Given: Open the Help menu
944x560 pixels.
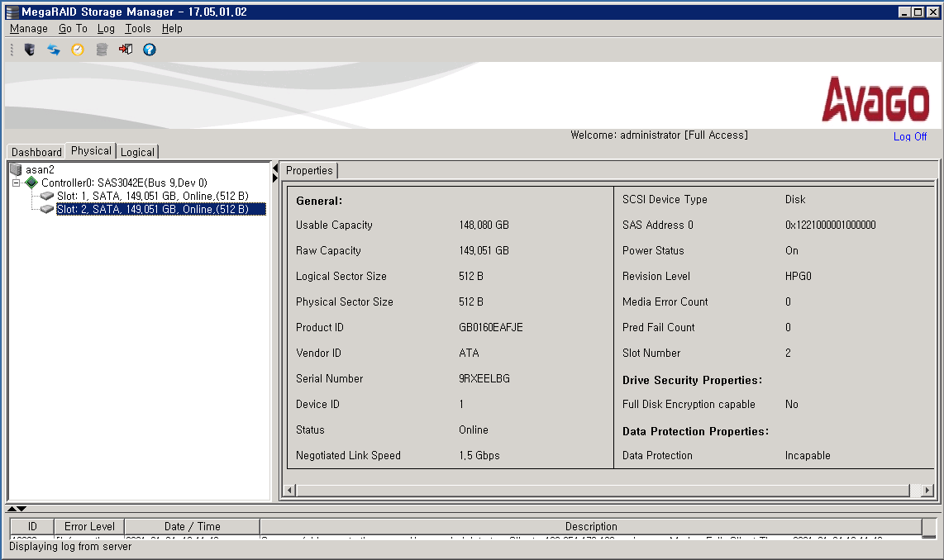Looking at the screenshot, I should pos(172,28).
